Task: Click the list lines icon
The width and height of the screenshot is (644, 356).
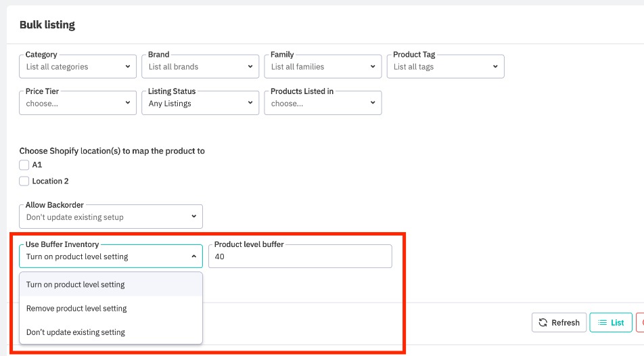Action: (x=602, y=323)
